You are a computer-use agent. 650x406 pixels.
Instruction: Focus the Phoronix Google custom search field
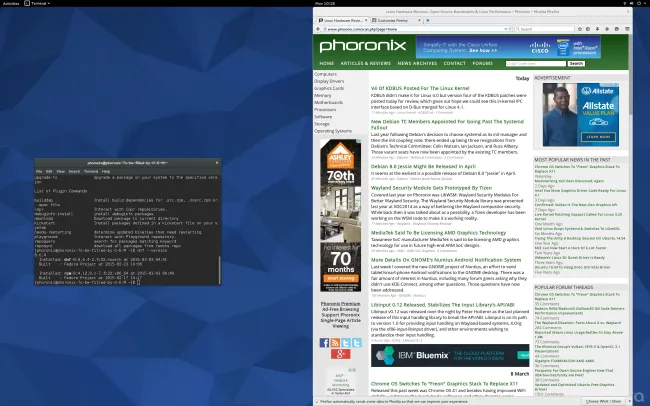(x=536, y=63)
